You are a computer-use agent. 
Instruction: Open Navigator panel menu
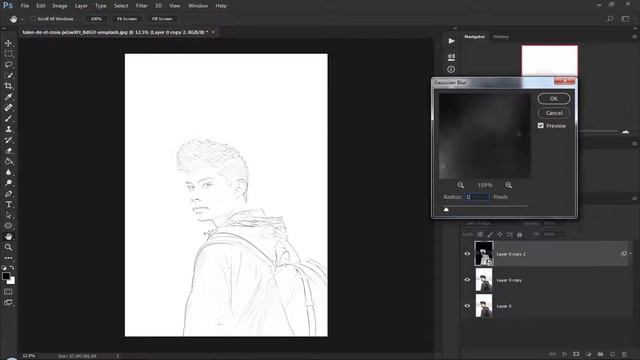coord(634,37)
